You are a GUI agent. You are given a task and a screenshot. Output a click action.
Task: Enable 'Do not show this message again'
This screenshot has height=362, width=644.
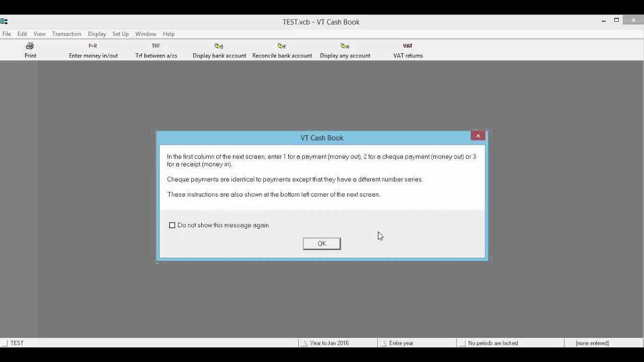pos(172,225)
